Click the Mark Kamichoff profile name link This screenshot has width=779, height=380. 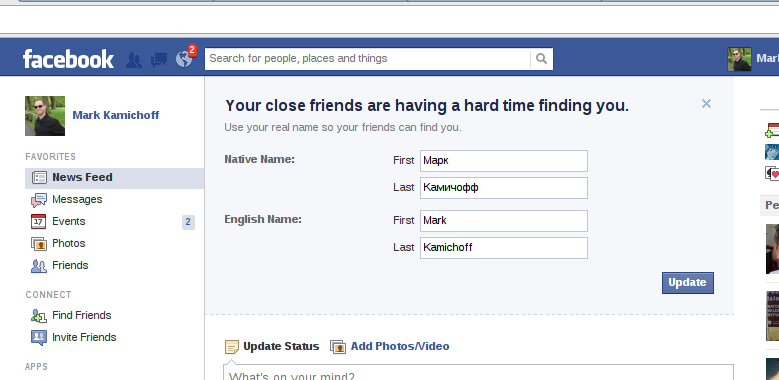coord(116,115)
